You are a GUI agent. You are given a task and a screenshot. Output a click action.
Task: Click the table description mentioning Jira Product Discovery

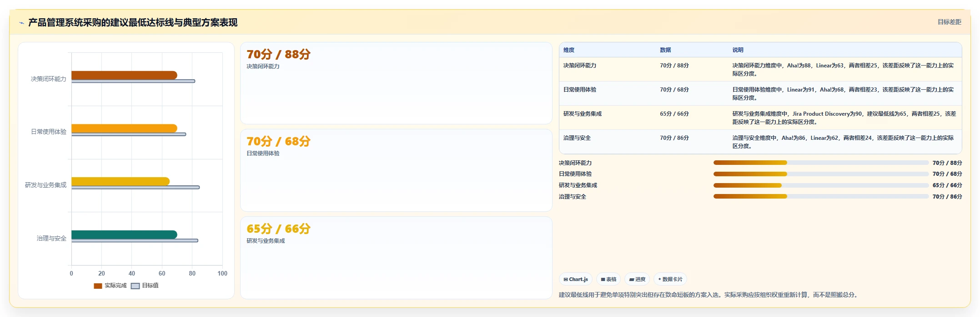tap(844, 118)
